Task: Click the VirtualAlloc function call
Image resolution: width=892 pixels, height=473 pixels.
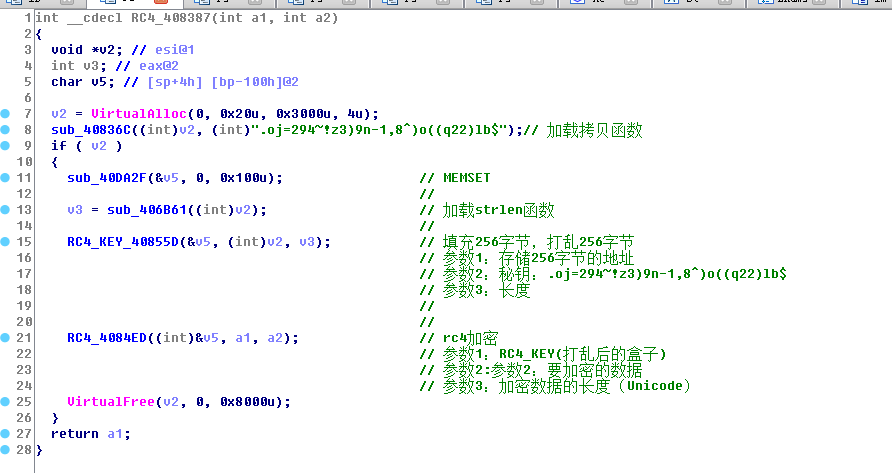Action: pos(139,114)
